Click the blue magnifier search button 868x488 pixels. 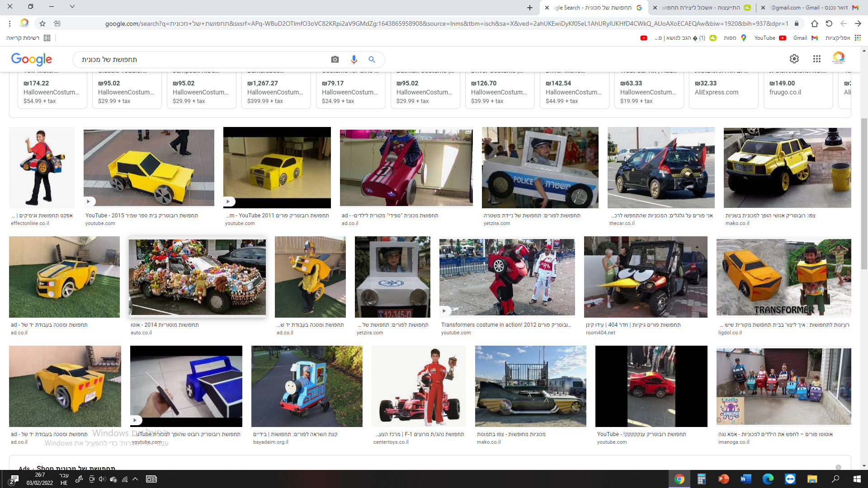[372, 60]
